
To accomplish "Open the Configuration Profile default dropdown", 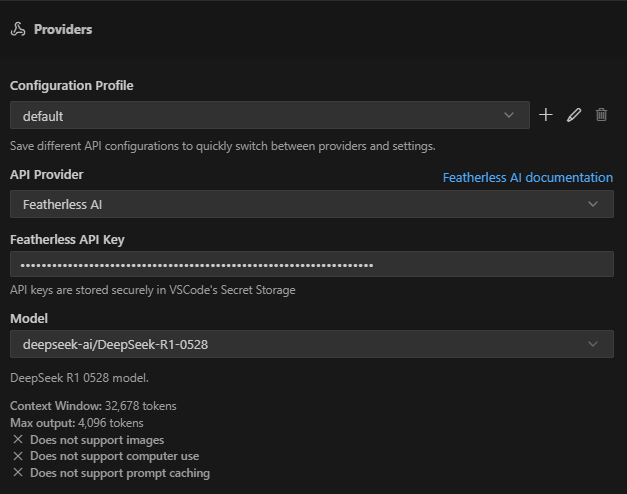I will [270, 115].
